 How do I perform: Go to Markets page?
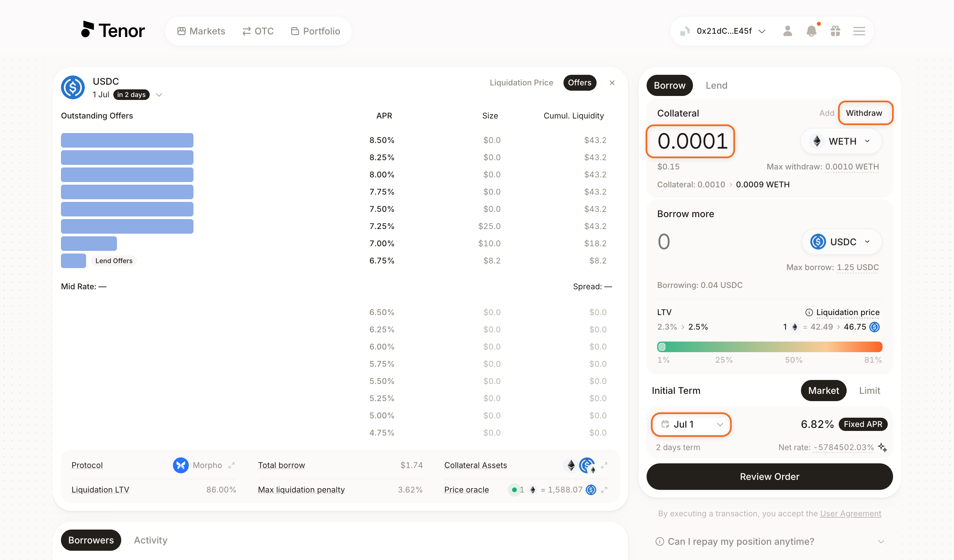pyautogui.click(x=201, y=31)
